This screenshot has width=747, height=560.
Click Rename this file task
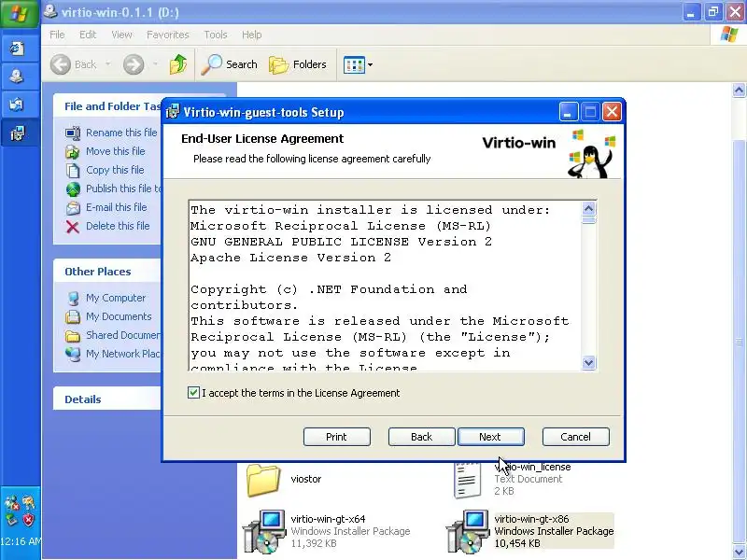pyautogui.click(x=121, y=133)
